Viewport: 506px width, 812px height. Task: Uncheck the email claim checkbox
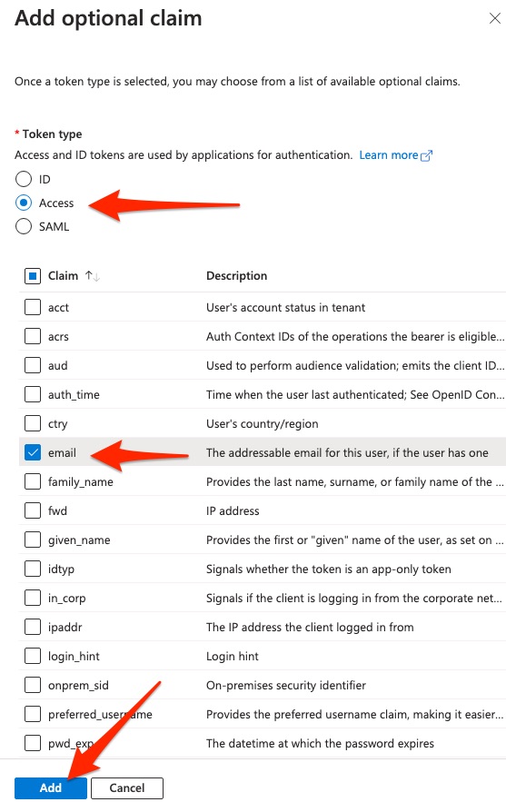tap(33, 452)
